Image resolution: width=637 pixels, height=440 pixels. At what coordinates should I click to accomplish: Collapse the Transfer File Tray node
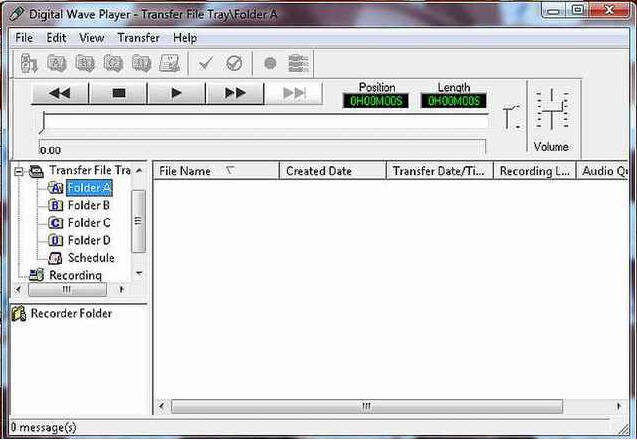pos(19,171)
